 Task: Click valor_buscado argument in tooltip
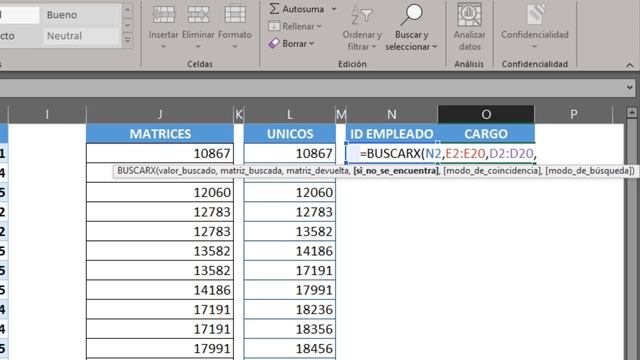[x=187, y=171]
